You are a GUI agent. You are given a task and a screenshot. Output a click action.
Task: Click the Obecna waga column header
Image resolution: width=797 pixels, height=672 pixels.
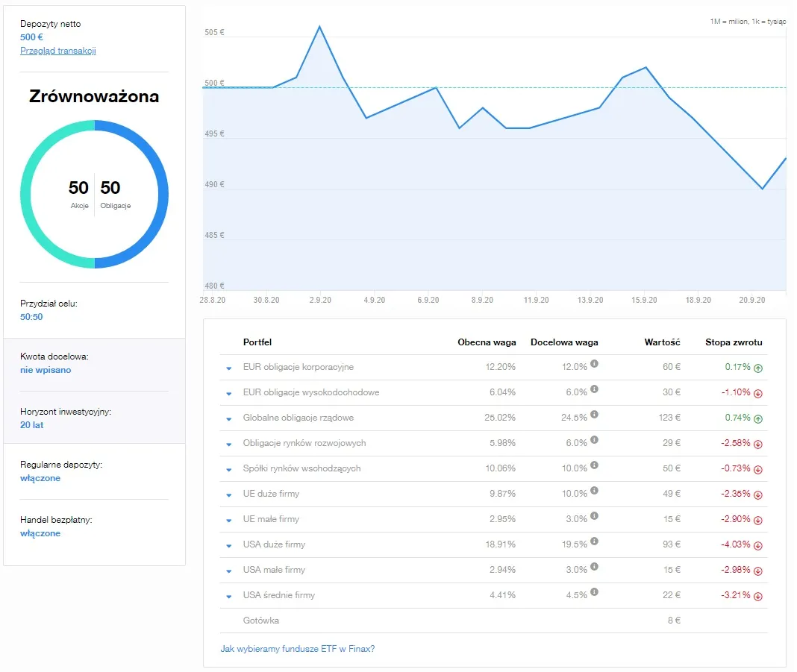[x=487, y=342]
